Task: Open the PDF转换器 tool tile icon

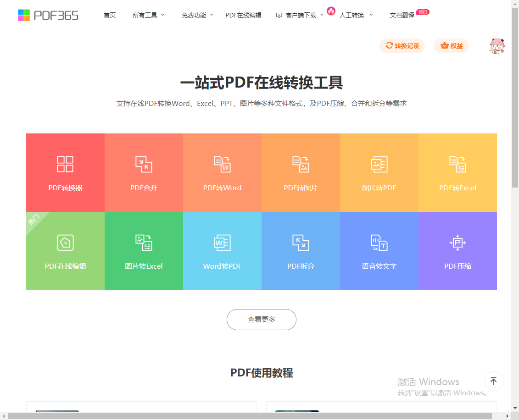Action: point(65,164)
